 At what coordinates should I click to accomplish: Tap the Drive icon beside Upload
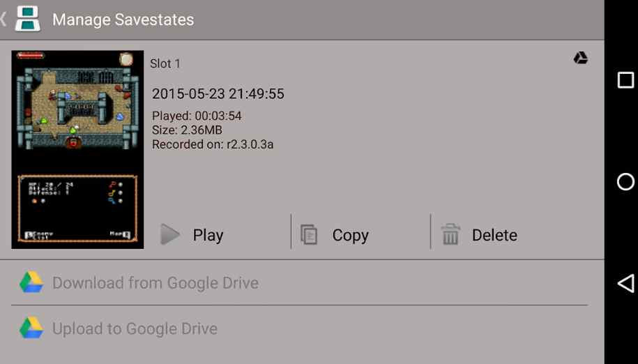pos(31,328)
